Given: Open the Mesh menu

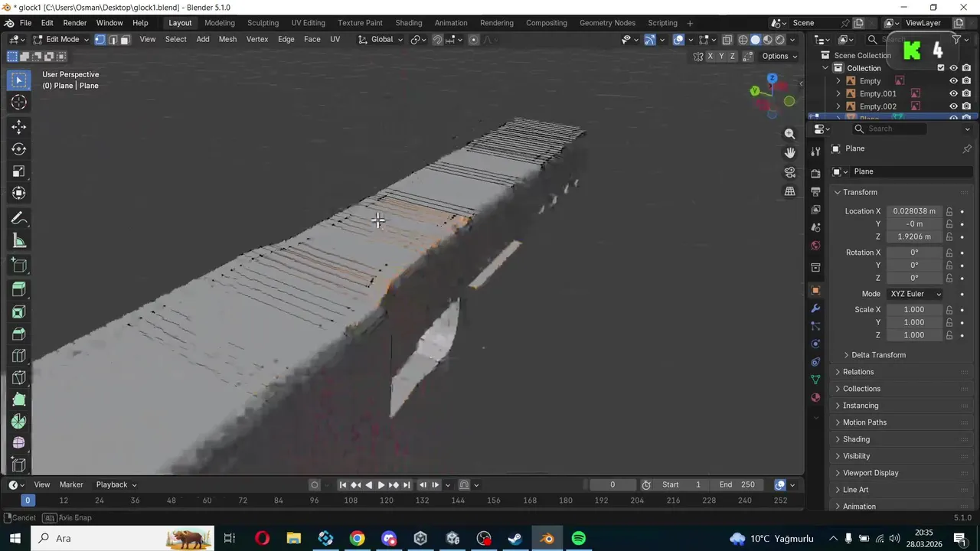Looking at the screenshot, I should pyautogui.click(x=227, y=40).
